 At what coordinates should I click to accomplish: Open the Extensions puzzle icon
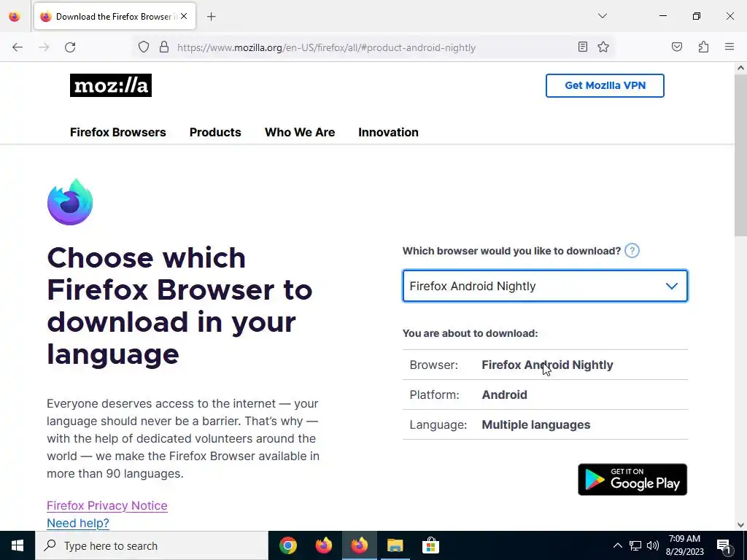704,47
